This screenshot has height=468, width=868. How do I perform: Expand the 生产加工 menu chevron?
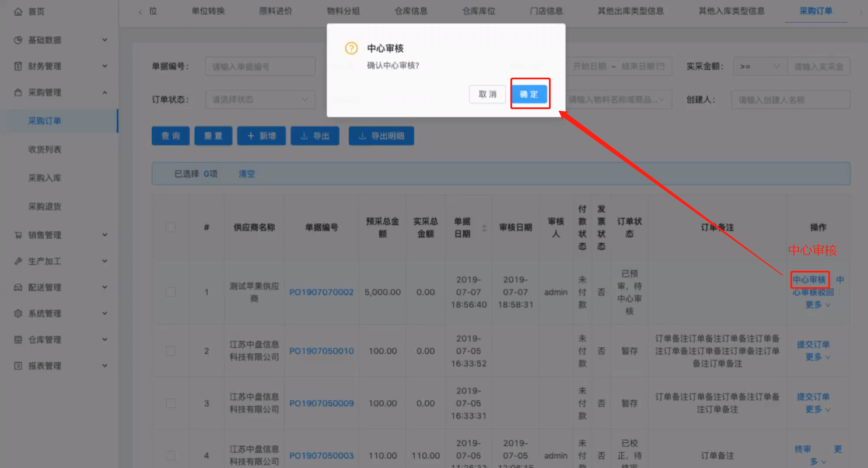[x=105, y=261]
